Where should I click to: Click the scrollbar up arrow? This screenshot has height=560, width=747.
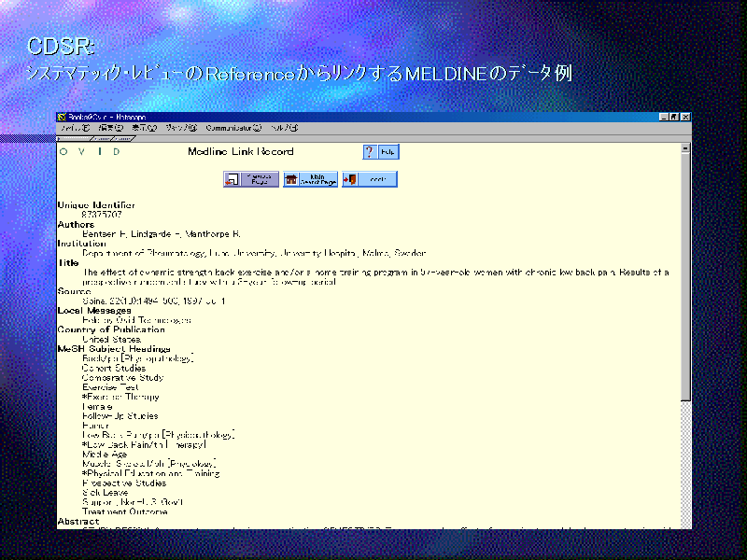[685, 148]
